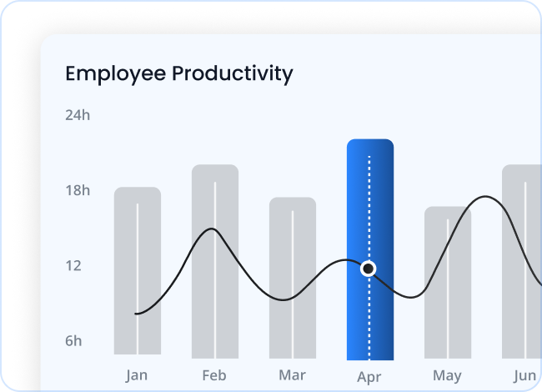Click the Employee Productivity chart title
Screen dimensions: 542x392
pos(179,73)
